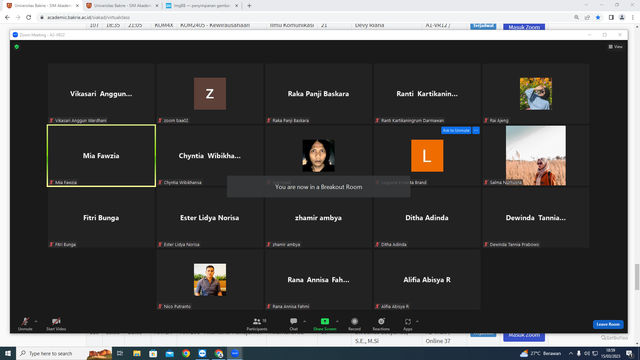
Task: Open audio options arrow beside Unmute
Action: (36, 322)
